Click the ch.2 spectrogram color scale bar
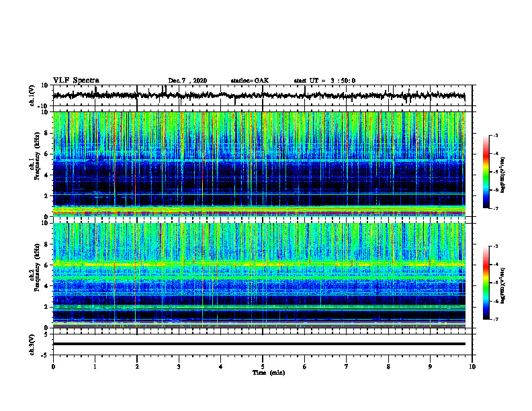 coord(486,283)
